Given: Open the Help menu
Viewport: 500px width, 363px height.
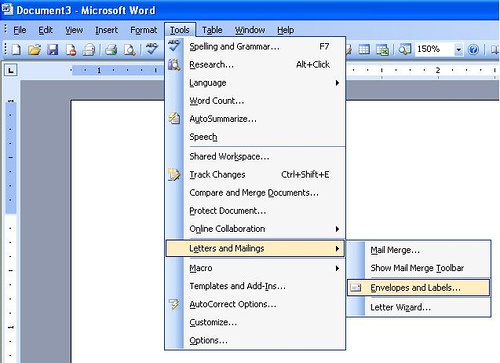Looking at the screenshot, I should (x=285, y=30).
